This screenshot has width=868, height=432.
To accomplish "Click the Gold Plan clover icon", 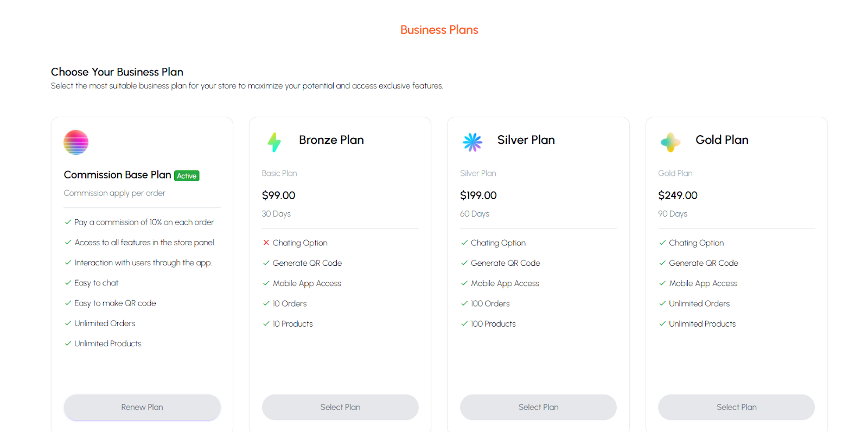I will pos(671,142).
